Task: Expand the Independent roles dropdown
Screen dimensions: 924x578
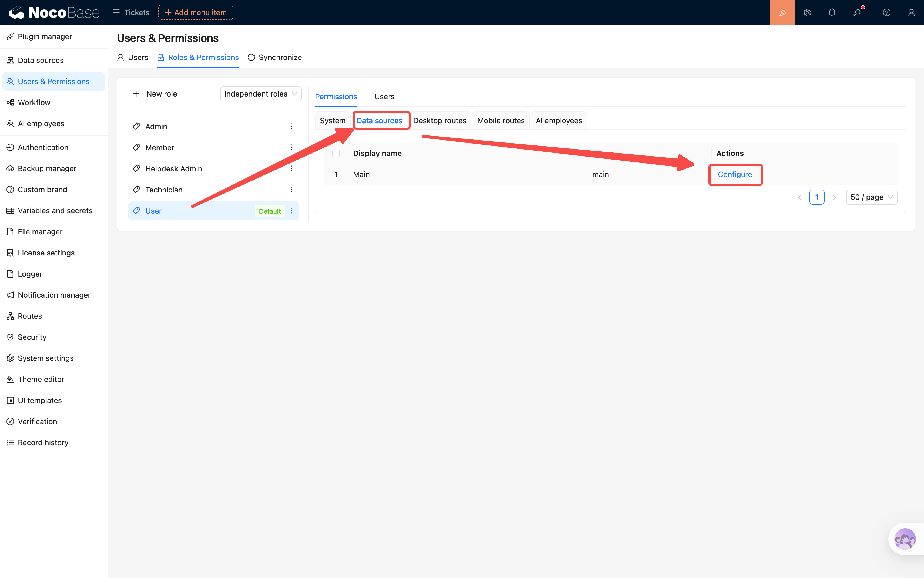Action: [260, 94]
